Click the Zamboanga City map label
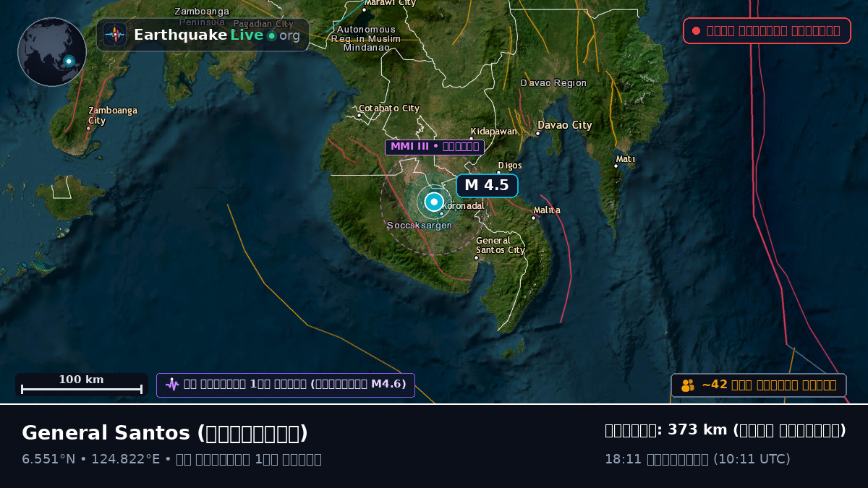This screenshot has width=868, height=488. coord(113,116)
